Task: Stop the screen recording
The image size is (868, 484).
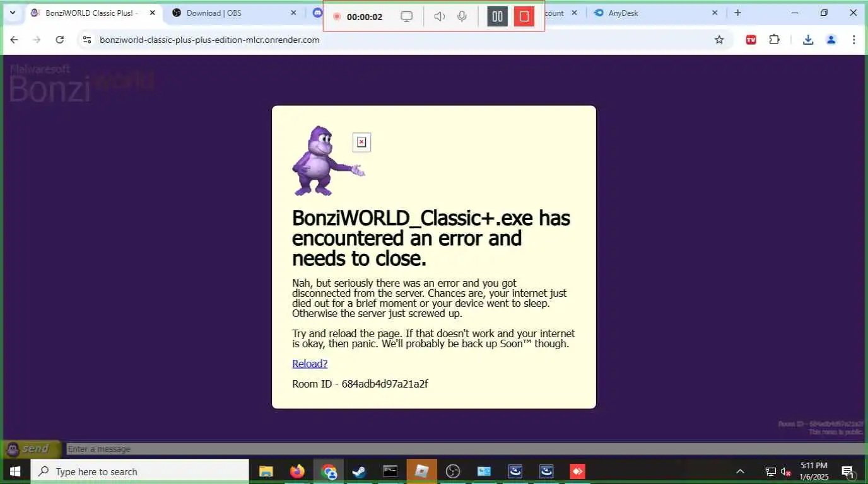Action: [x=524, y=16]
